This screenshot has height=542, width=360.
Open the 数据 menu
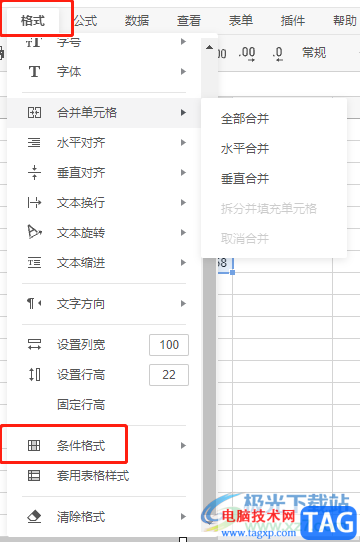pyautogui.click(x=137, y=21)
